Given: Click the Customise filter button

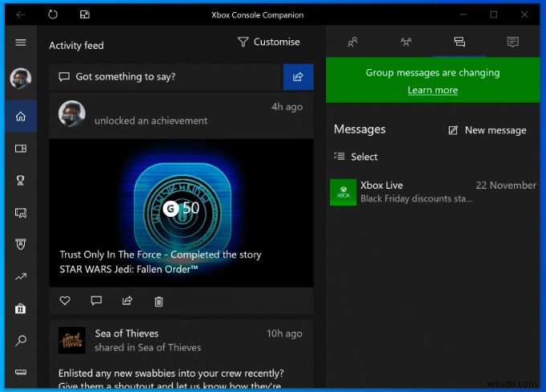Looking at the screenshot, I should click(x=268, y=42).
